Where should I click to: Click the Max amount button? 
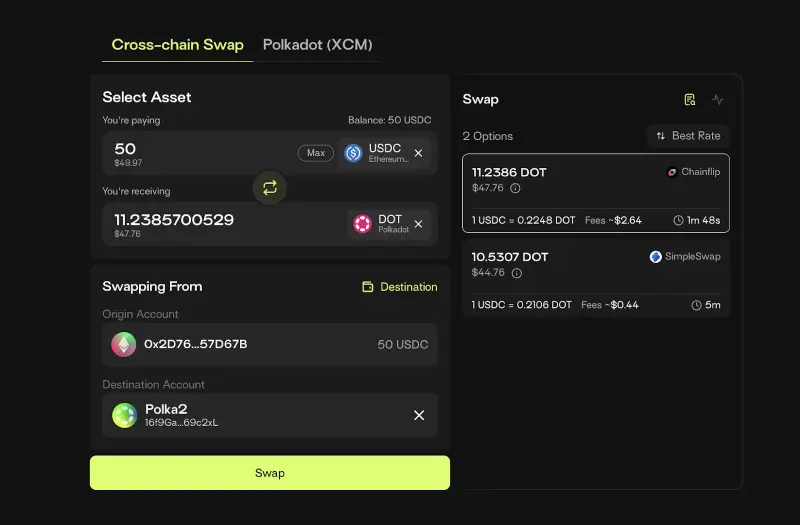[316, 153]
